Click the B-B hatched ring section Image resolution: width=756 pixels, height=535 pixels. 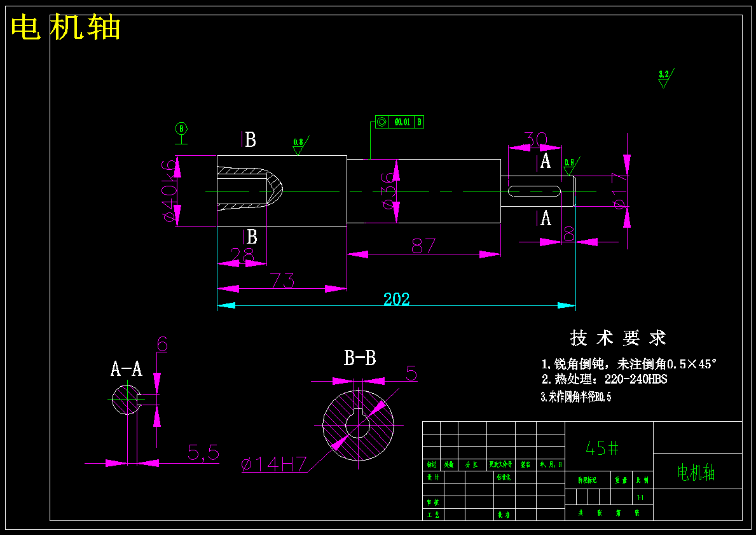358,426
